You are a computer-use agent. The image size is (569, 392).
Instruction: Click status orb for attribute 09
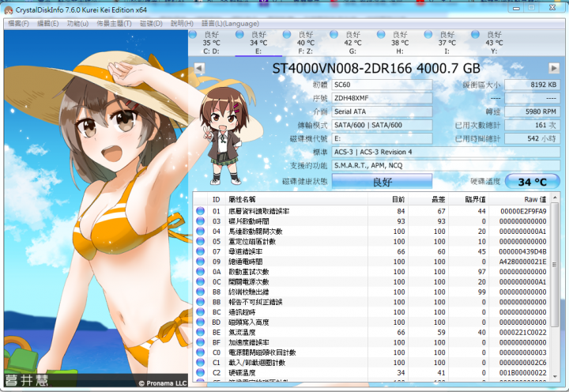pyautogui.click(x=200, y=262)
